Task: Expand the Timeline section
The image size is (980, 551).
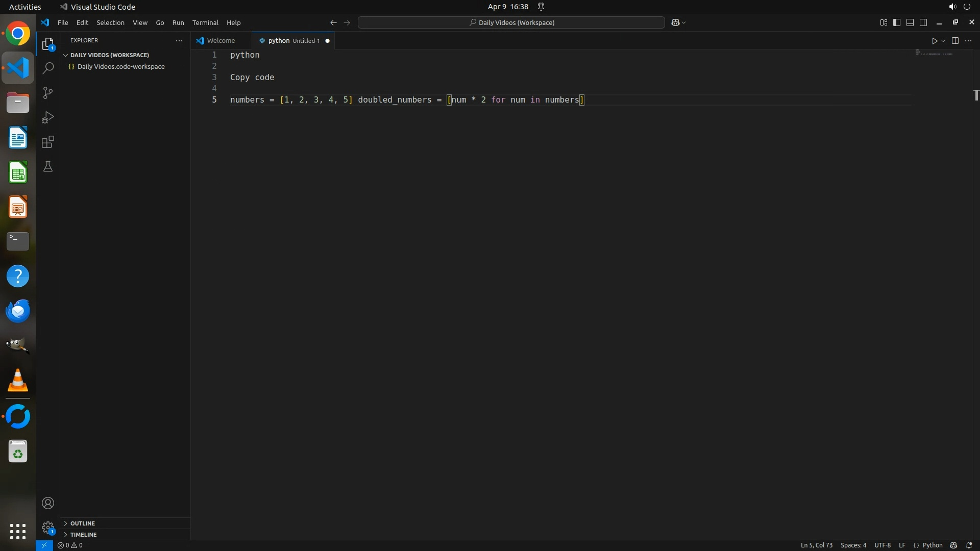Action: (83, 535)
